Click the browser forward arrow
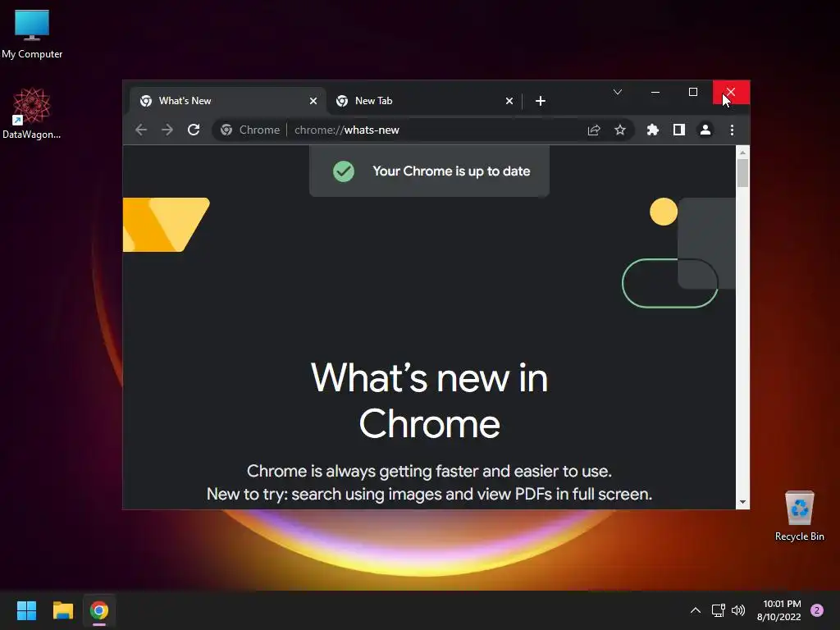Image resolution: width=840 pixels, height=630 pixels. pyautogui.click(x=167, y=130)
